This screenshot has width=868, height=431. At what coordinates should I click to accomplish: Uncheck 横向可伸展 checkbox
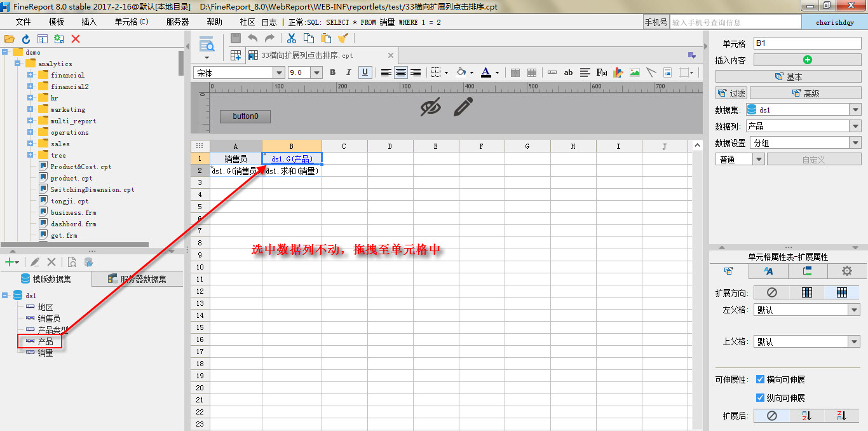pyautogui.click(x=760, y=380)
